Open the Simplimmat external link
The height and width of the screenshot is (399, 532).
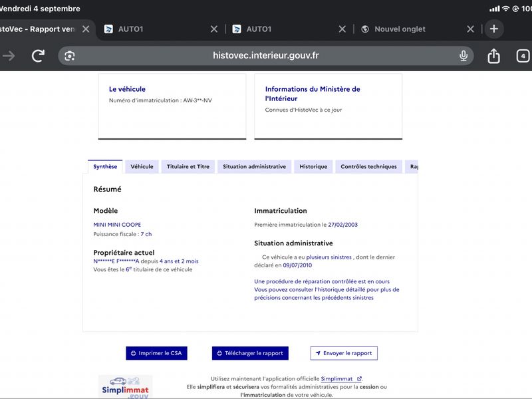click(x=341, y=378)
